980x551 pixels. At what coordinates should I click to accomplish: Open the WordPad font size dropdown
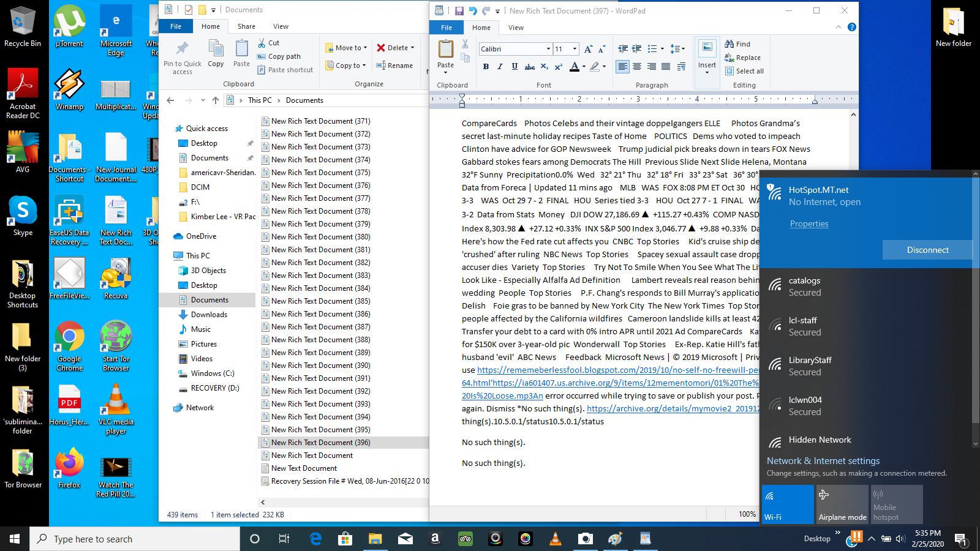point(575,49)
